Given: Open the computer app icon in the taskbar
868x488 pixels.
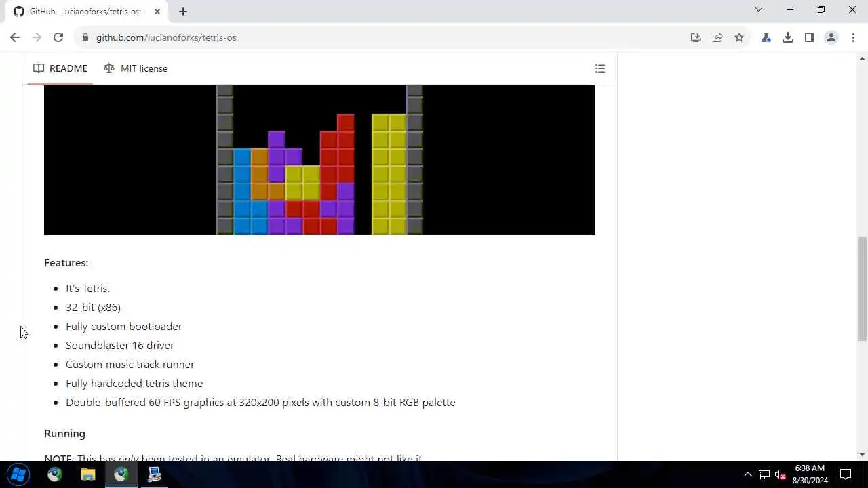Looking at the screenshot, I should point(154,474).
